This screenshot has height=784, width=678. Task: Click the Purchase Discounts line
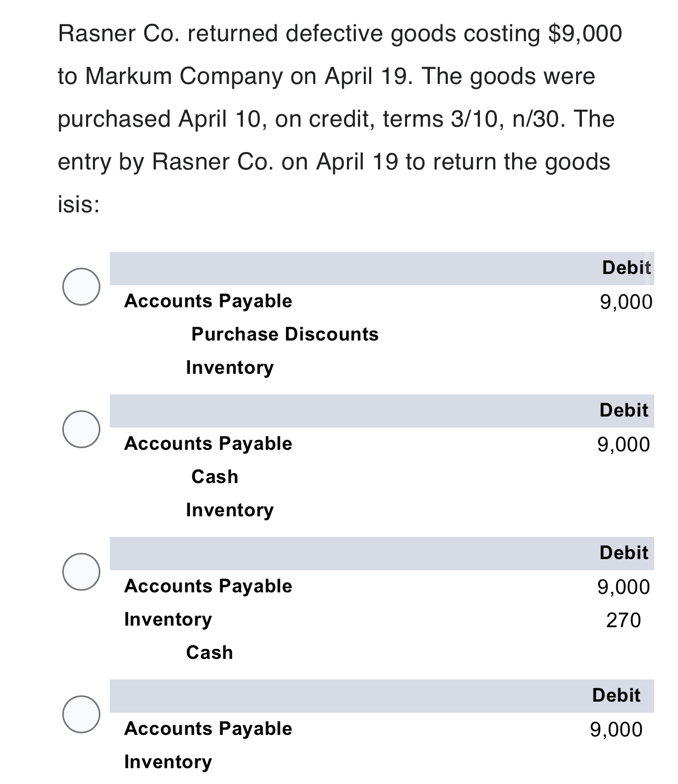click(x=285, y=334)
